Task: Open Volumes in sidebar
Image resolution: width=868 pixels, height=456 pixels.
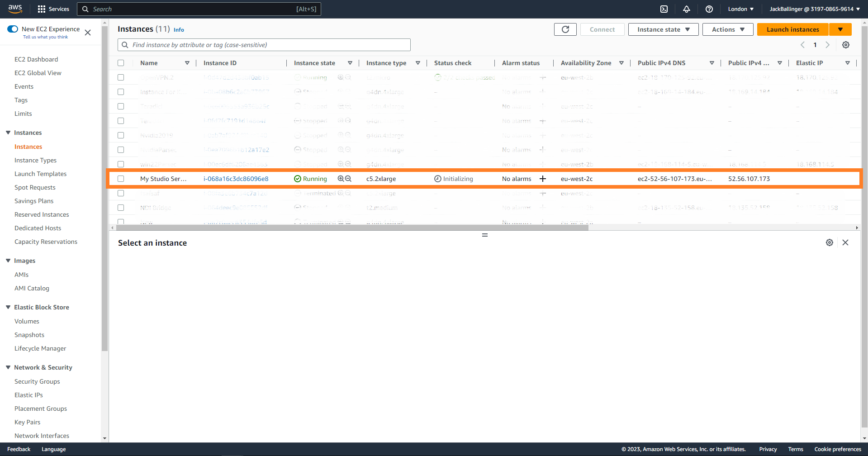Action: point(27,321)
